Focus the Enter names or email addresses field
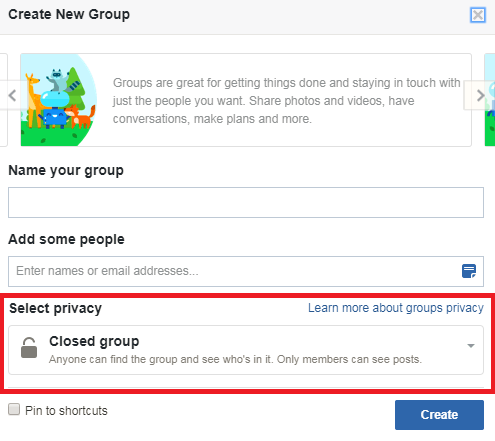The height and width of the screenshot is (441, 495). 246,271
